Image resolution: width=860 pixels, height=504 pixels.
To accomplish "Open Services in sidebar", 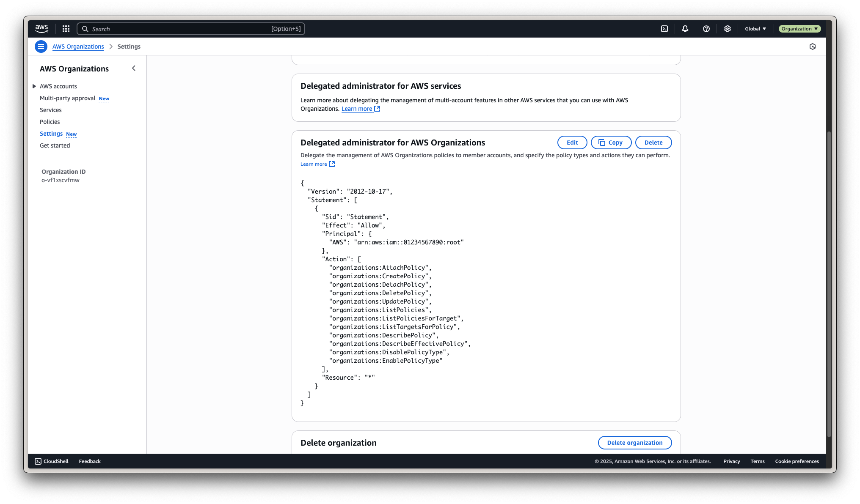I will (x=51, y=110).
